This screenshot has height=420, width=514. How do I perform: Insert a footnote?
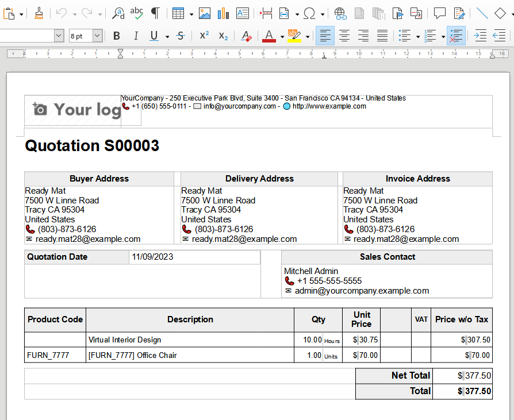coord(359,14)
